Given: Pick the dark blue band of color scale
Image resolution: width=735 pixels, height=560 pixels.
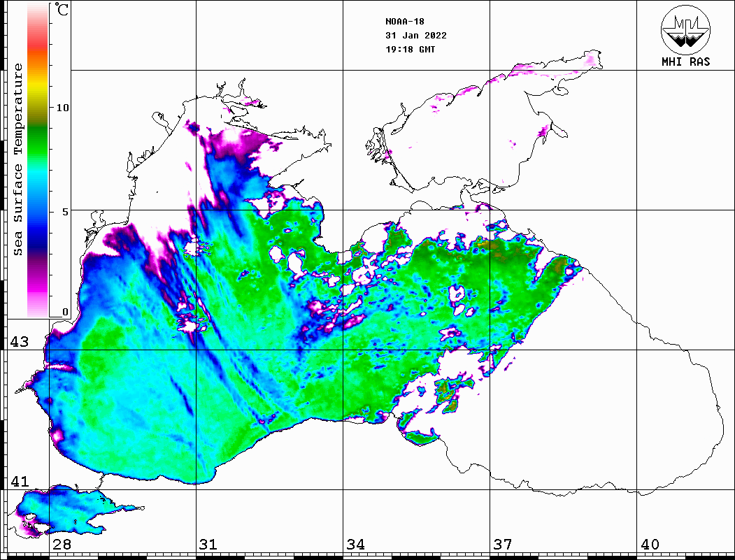Looking at the screenshot, I should (38, 239).
